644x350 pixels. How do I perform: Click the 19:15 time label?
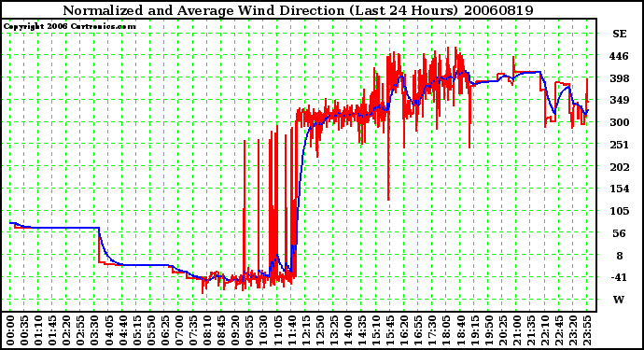(x=474, y=330)
